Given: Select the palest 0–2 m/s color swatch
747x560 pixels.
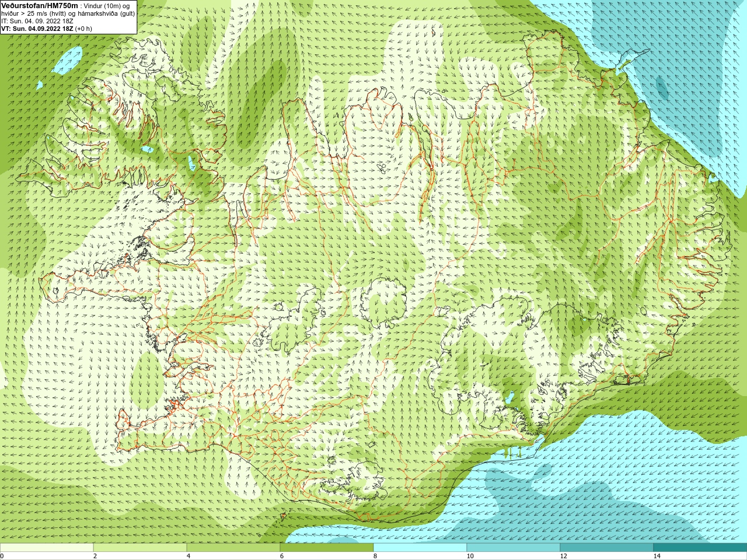Looking at the screenshot, I should (x=47, y=547).
